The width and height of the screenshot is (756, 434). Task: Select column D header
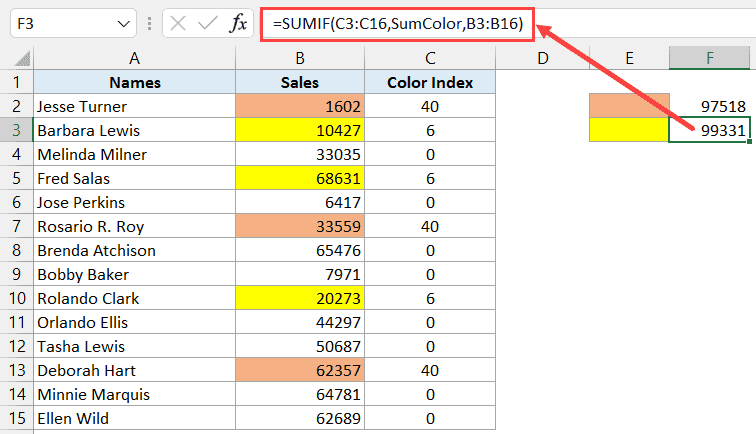542,58
